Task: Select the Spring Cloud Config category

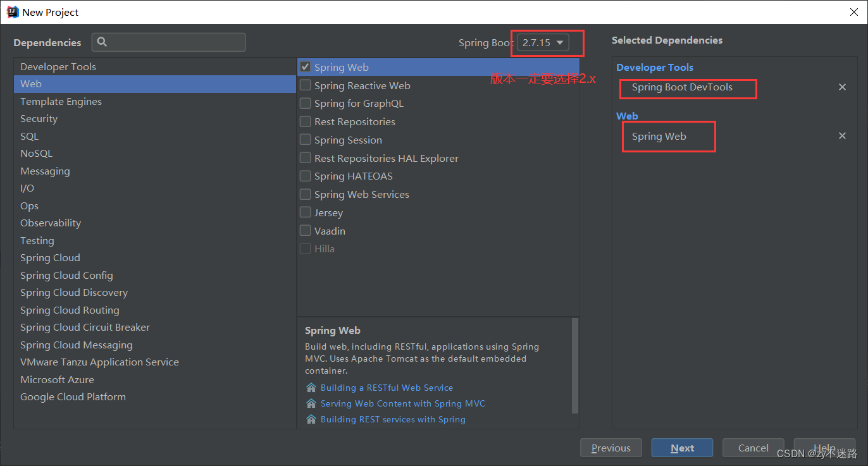Action: [x=155, y=275]
